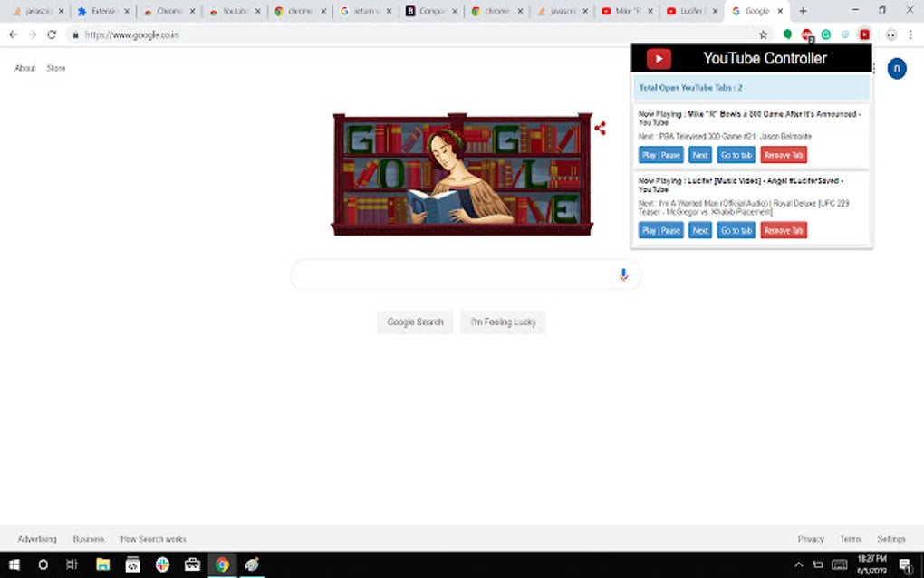This screenshot has height=578, width=924.
Task: Open the notification center icon
Action: (906, 565)
